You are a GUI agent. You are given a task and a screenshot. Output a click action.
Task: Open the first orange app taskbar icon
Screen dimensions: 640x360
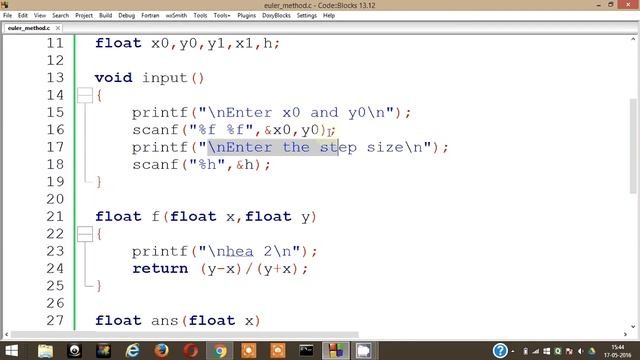coord(249,351)
